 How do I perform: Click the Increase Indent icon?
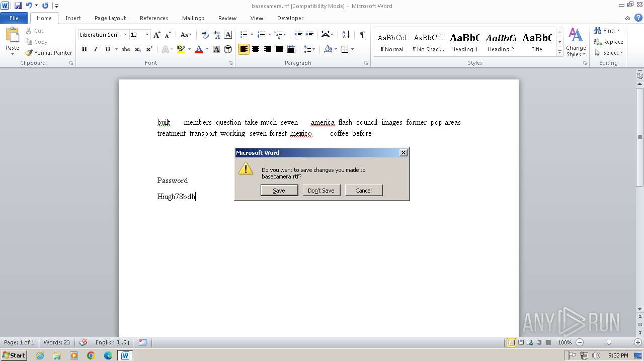310,35
